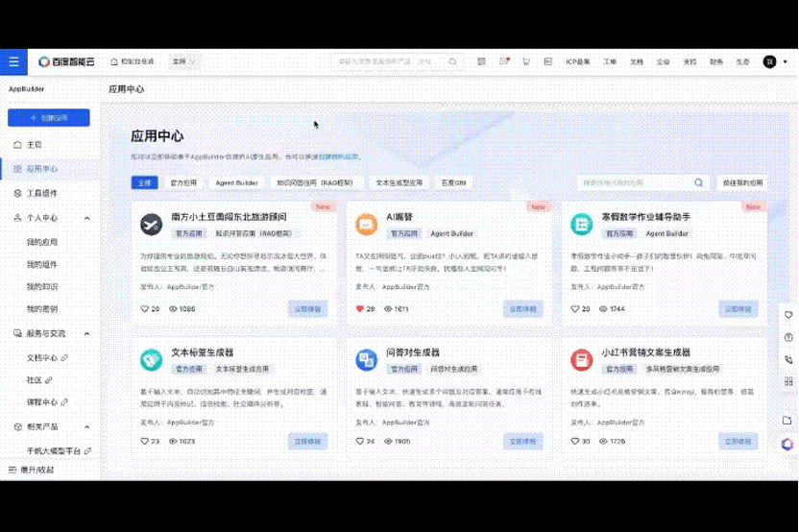Toggle sidebar with 展开/收起 control
Image resolution: width=799 pixels, height=532 pixels.
pyautogui.click(x=31, y=470)
